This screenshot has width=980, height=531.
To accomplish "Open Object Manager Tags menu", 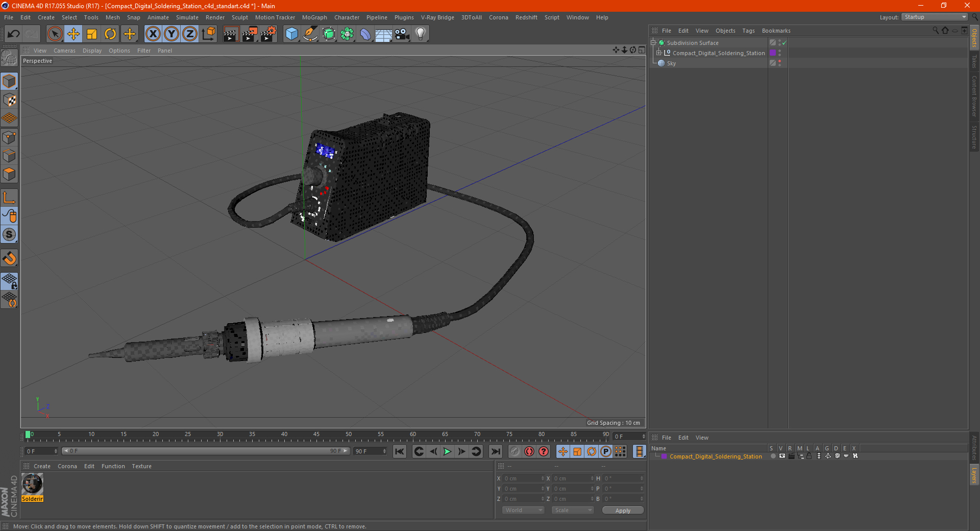I will pos(748,31).
